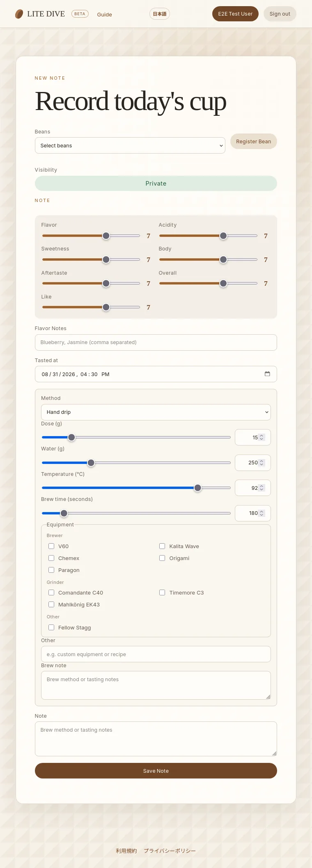
Task: Check the Fellow Stagg checkbox
Action: [x=51, y=627]
